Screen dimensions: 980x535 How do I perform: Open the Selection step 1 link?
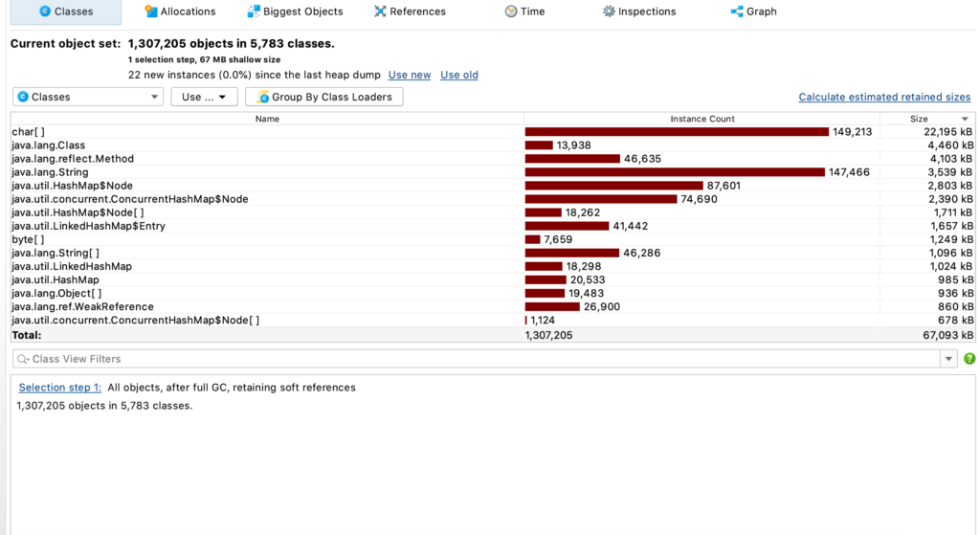tap(59, 388)
